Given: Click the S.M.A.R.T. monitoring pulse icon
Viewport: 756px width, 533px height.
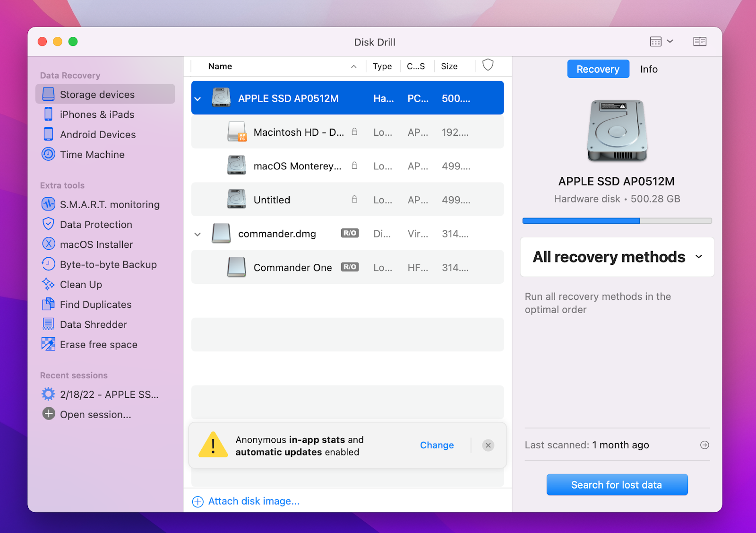Looking at the screenshot, I should [49, 204].
